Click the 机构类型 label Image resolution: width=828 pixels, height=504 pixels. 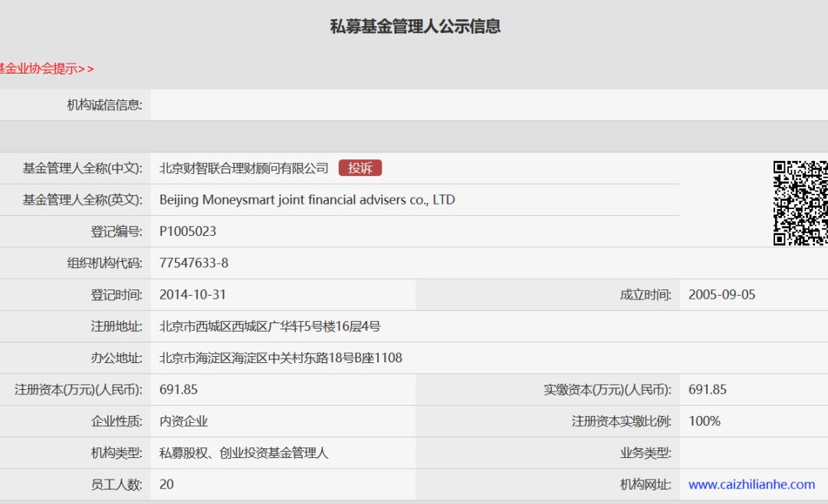pyautogui.click(x=117, y=453)
